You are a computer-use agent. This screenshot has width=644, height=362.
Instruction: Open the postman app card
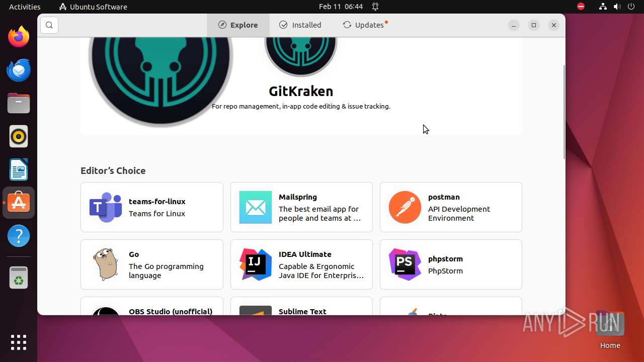451,207
